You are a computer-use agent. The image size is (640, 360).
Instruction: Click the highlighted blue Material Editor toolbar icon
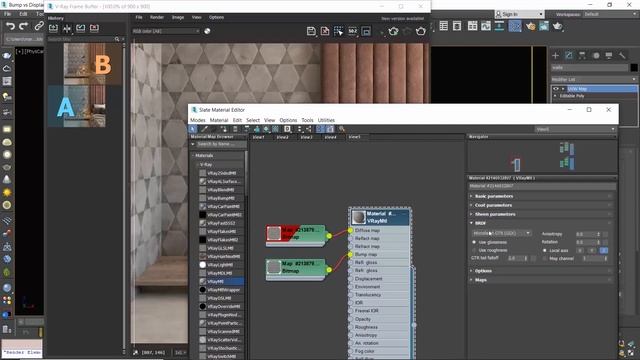point(515,26)
